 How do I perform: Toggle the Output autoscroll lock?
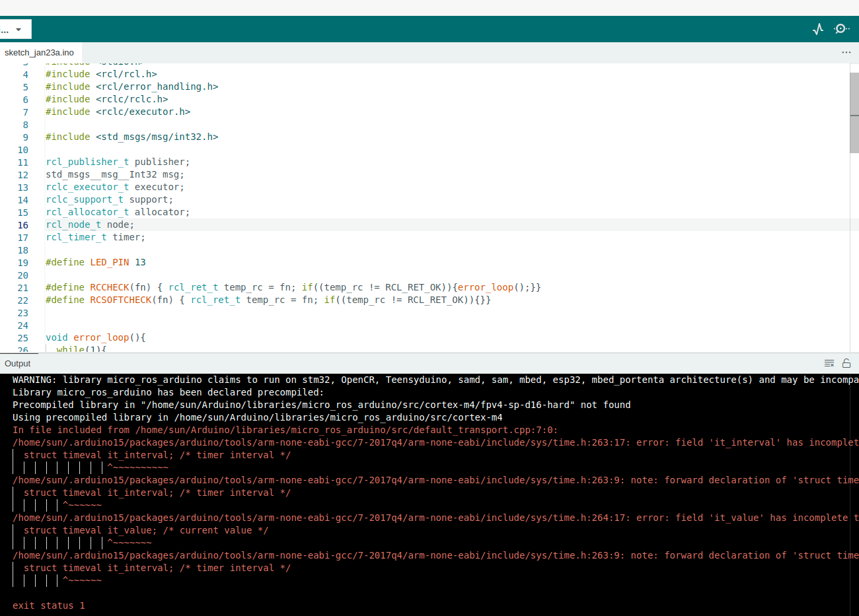(846, 362)
